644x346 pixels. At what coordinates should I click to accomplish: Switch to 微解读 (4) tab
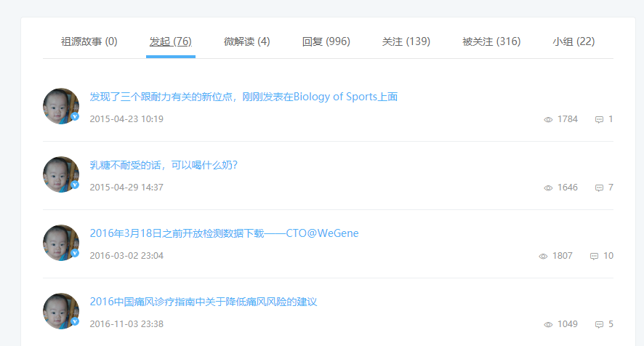click(247, 41)
